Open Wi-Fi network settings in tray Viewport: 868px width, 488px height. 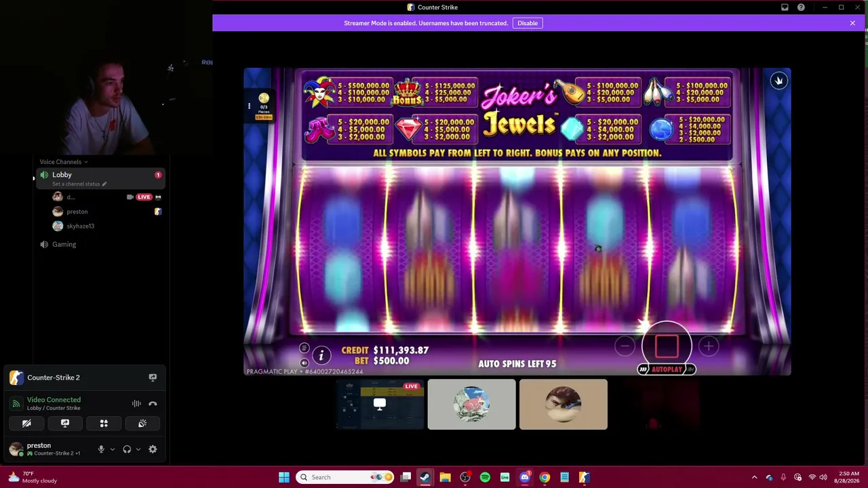pos(812,477)
